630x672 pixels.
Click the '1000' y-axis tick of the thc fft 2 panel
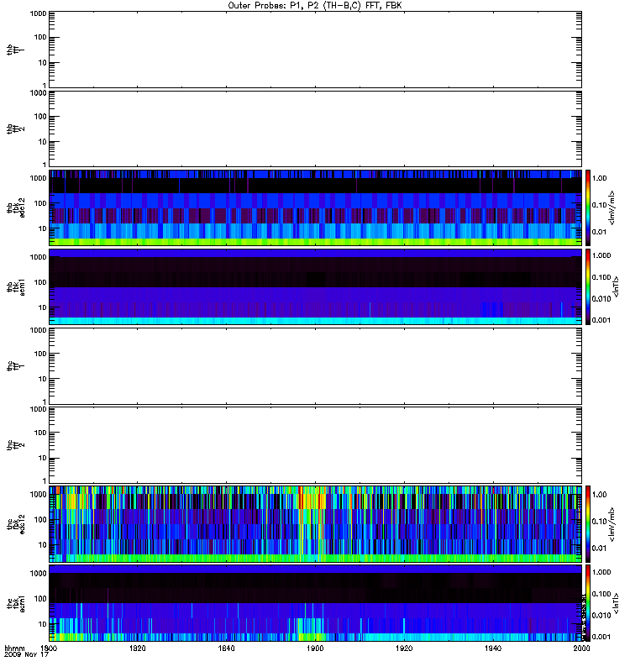[x=38, y=409]
